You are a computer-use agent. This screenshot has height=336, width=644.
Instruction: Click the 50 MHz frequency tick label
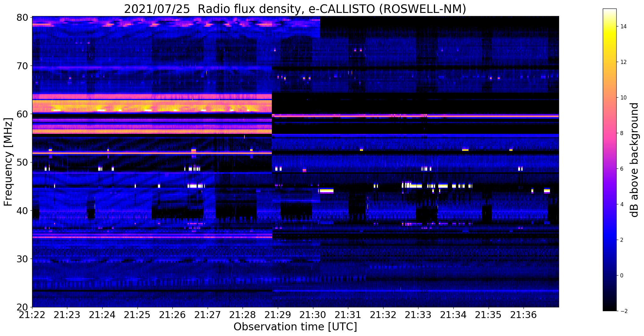[22, 162]
